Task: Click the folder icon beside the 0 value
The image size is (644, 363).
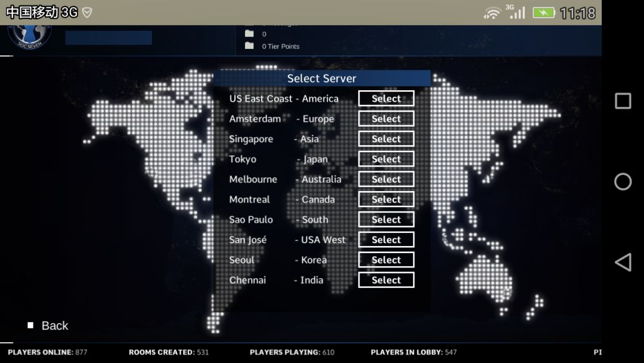Action: (249, 33)
